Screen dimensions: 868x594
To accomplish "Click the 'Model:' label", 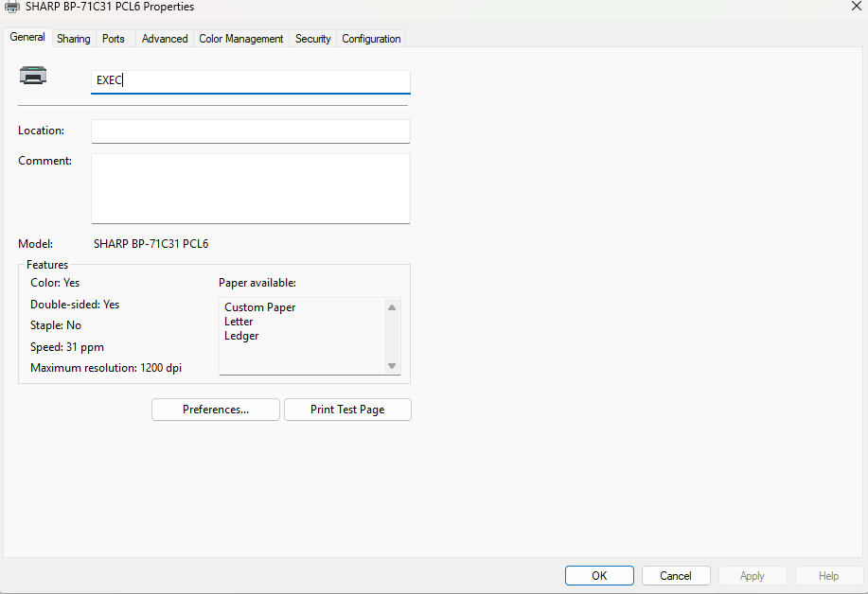I will point(35,244).
